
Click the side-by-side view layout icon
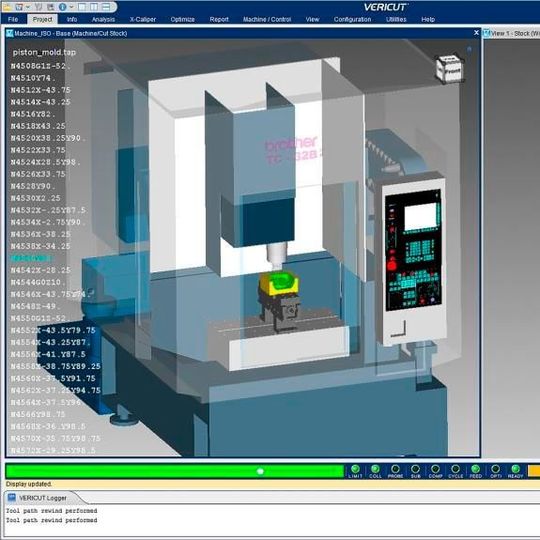coord(94,7)
